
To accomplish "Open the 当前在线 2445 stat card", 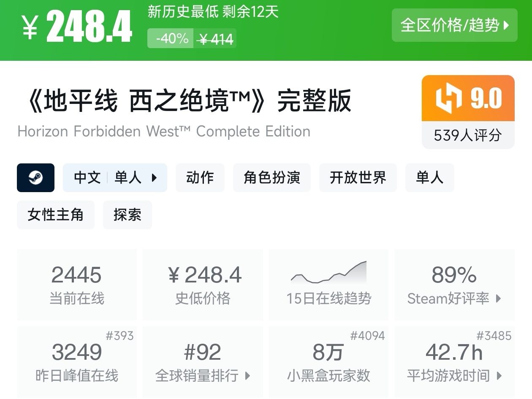I will click(77, 285).
